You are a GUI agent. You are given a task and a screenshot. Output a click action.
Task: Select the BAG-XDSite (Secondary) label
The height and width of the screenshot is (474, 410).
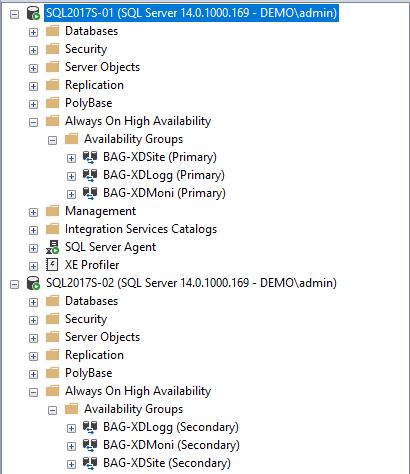167,463
